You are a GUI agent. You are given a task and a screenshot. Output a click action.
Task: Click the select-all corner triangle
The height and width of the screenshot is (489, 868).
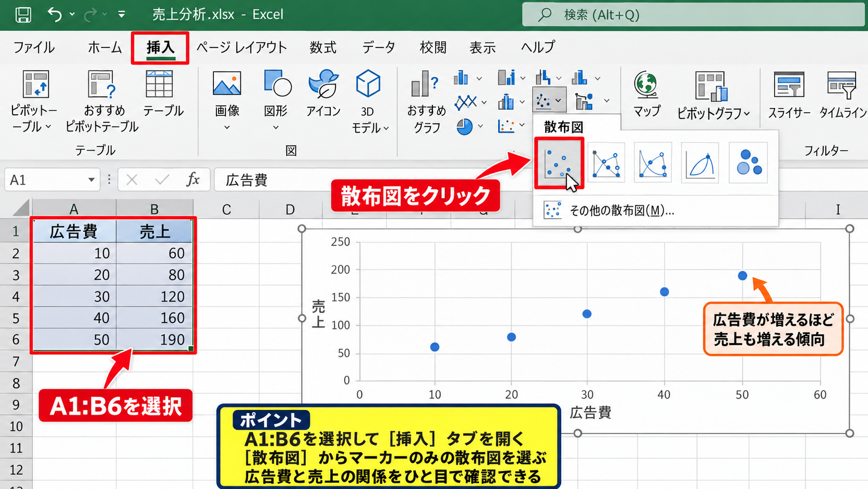click(x=21, y=208)
